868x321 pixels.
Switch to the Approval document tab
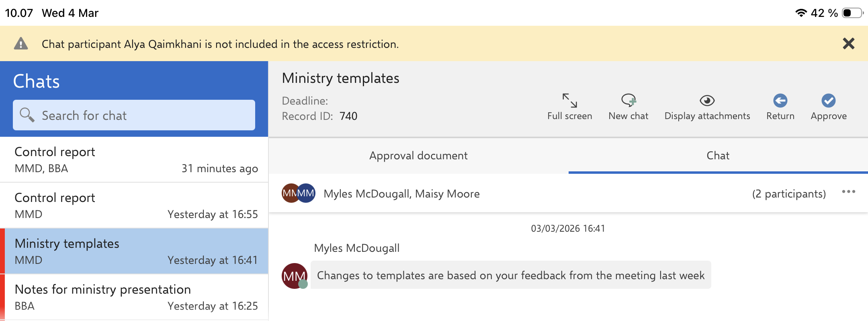pyautogui.click(x=418, y=156)
